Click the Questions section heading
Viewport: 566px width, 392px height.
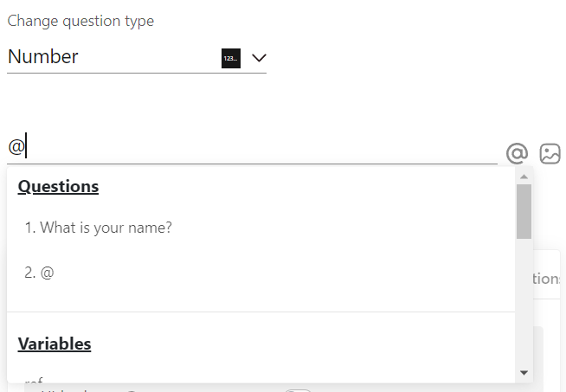58,187
